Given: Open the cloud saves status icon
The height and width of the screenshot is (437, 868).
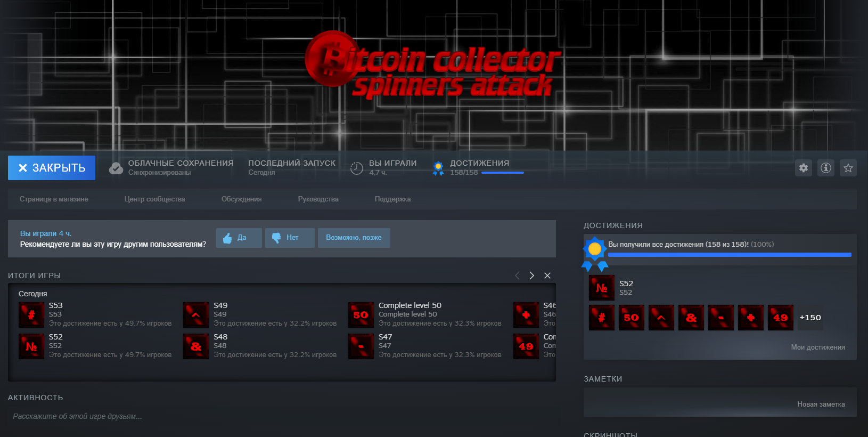Looking at the screenshot, I should 116,168.
